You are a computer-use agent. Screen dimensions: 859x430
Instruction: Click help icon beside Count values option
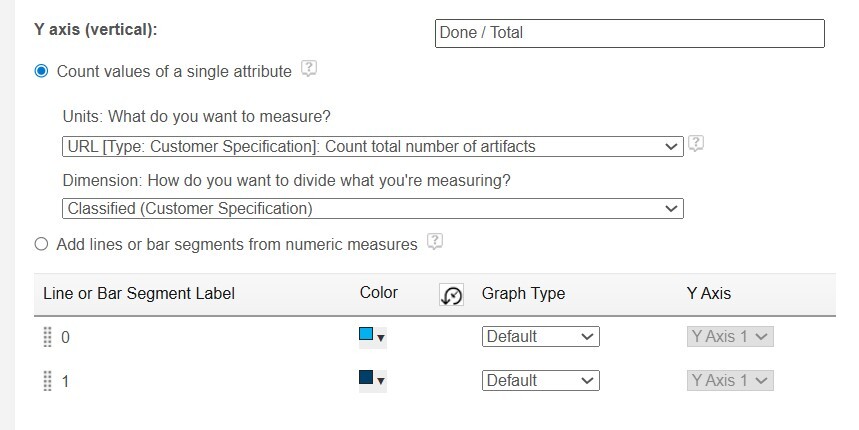click(x=309, y=70)
